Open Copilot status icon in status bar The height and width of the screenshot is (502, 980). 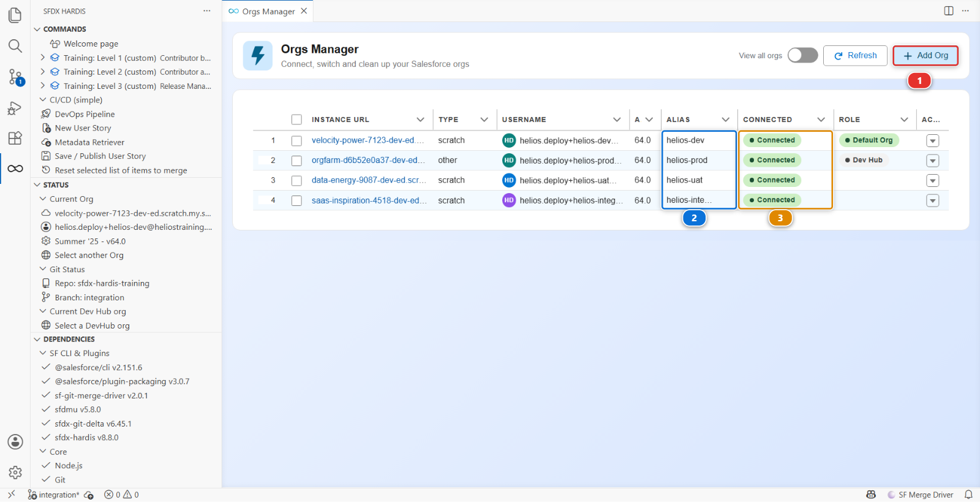tap(871, 495)
